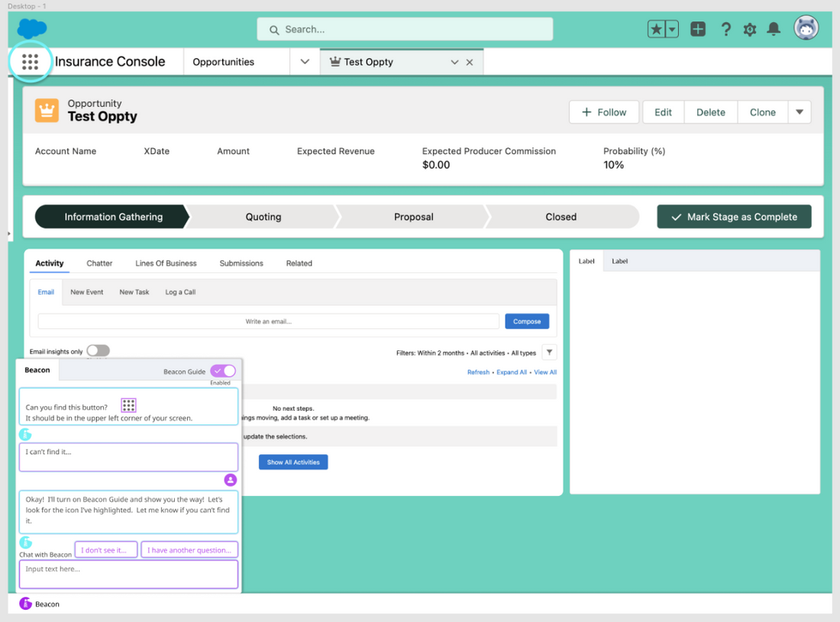Image resolution: width=840 pixels, height=622 pixels.
Task: Open the activity filter funnel icon
Action: [x=549, y=353]
